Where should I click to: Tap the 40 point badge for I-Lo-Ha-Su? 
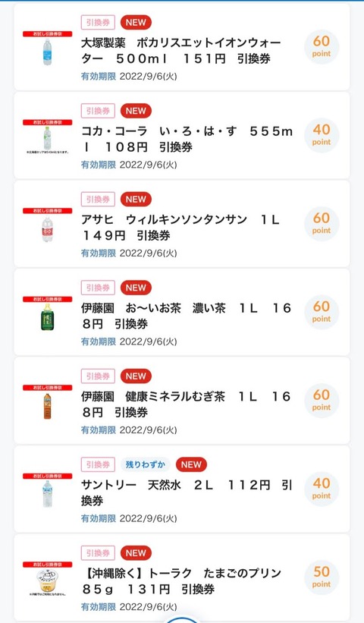[321, 135]
